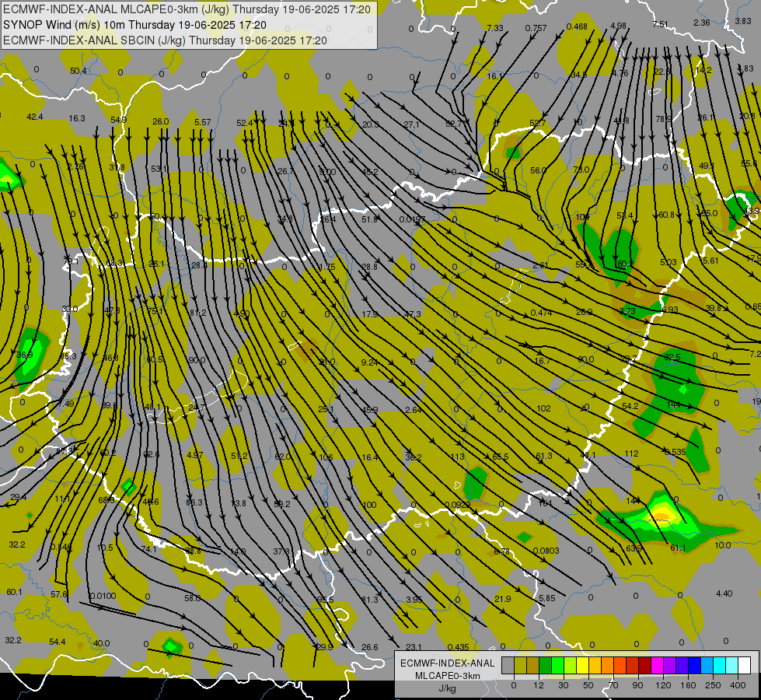Click the value '5.85'
The width and height of the screenshot is (761, 700).
pos(547,598)
